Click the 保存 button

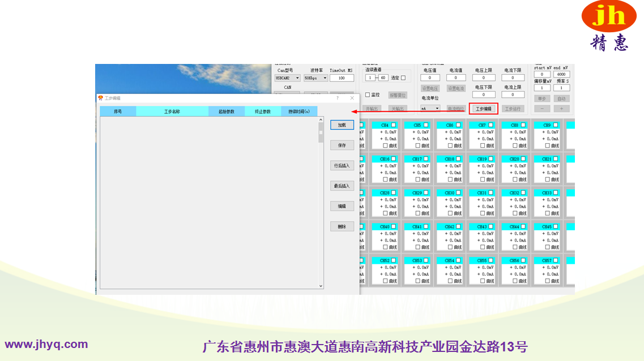(x=342, y=145)
